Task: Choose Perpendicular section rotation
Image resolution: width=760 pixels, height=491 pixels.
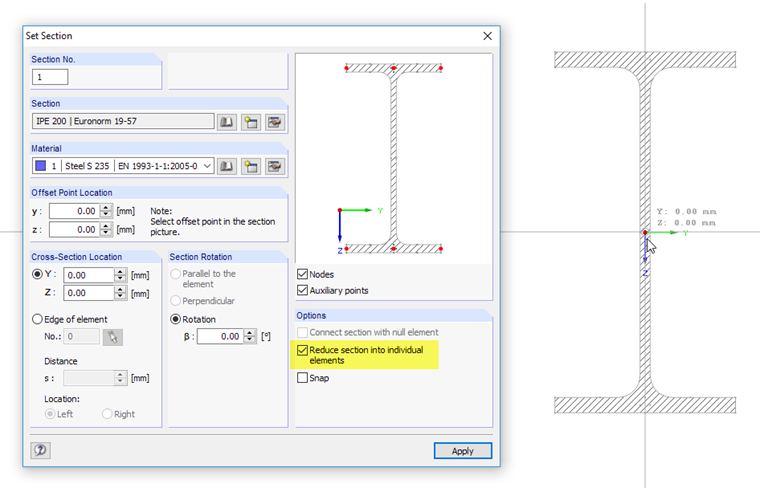Action: click(x=175, y=301)
